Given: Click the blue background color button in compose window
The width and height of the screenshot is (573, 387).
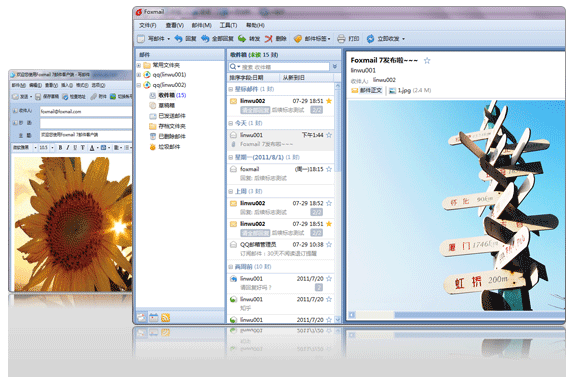Looking at the screenshot, I should [103, 147].
